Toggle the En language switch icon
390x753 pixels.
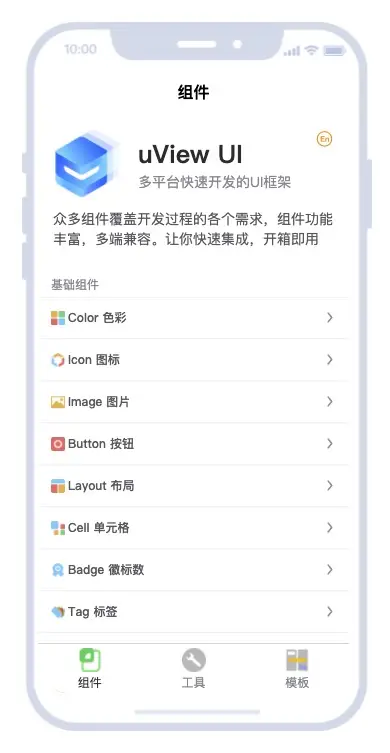point(325,139)
